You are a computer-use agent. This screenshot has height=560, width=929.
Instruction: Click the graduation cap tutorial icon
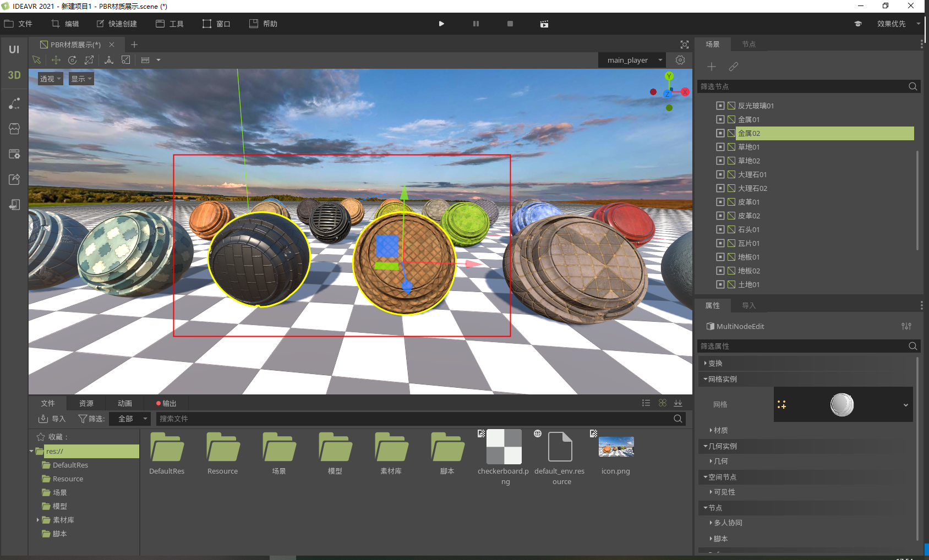point(858,24)
